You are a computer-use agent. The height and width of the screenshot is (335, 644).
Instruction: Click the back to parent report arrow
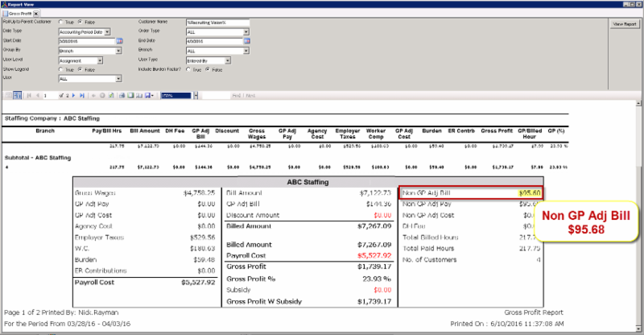[x=93, y=95]
